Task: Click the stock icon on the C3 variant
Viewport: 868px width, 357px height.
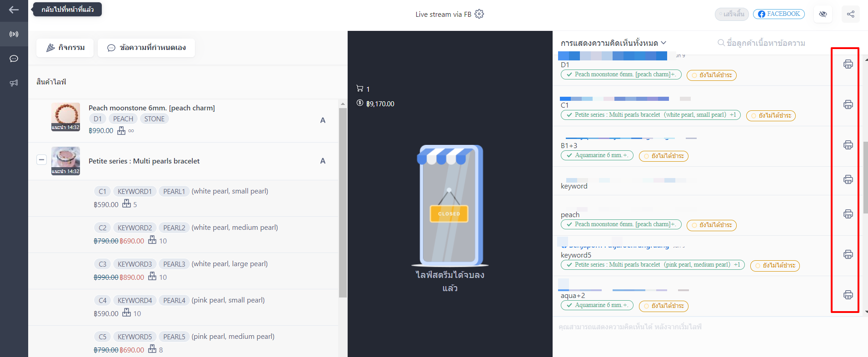Action: click(x=152, y=276)
